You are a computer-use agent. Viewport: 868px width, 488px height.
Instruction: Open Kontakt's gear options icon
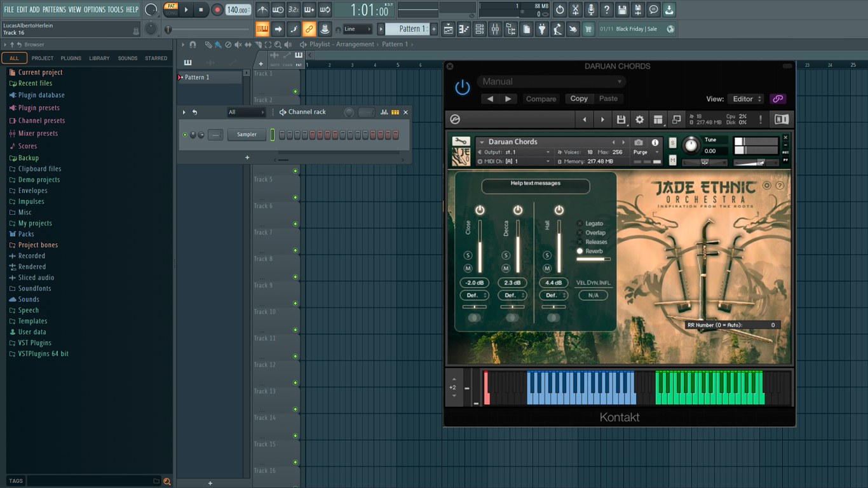(x=639, y=119)
